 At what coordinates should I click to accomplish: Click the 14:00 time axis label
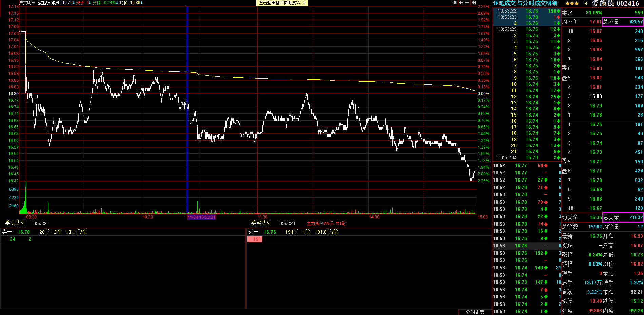[374, 217]
